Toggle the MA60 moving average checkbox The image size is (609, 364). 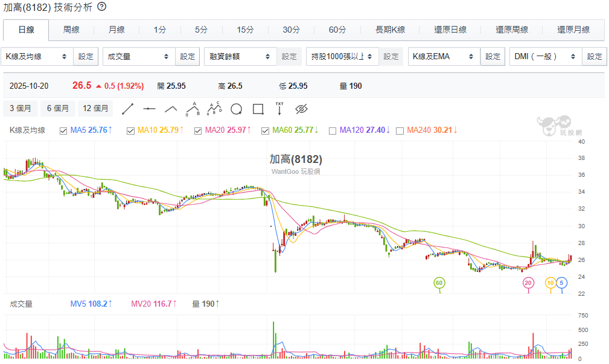click(x=265, y=130)
